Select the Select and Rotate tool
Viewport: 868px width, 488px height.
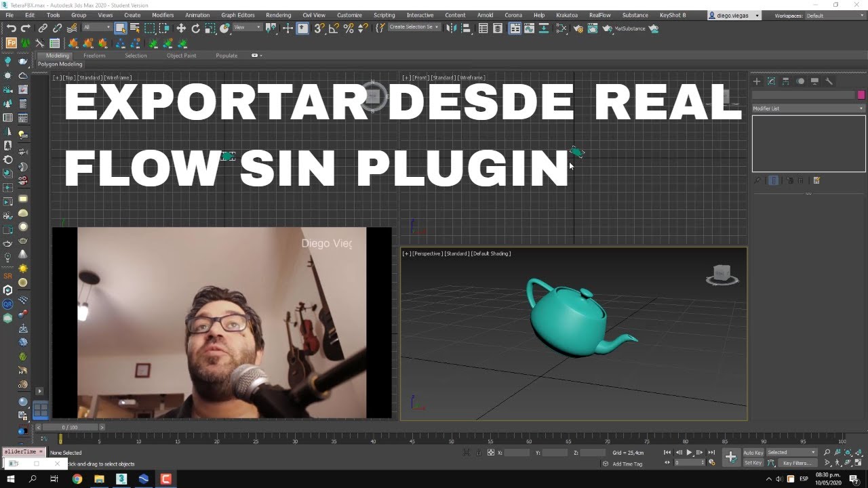tap(195, 28)
